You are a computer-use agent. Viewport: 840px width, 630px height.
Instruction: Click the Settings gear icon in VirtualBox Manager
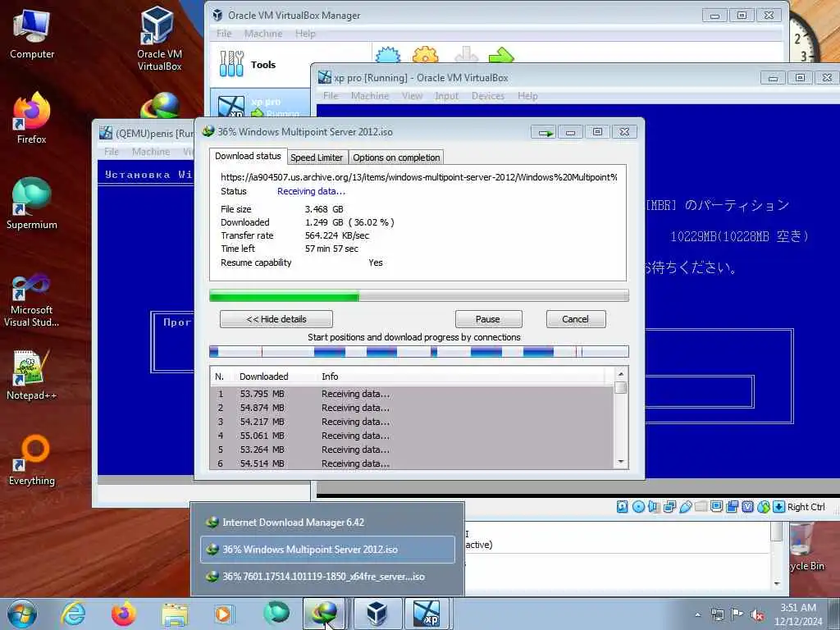click(x=426, y=55)
